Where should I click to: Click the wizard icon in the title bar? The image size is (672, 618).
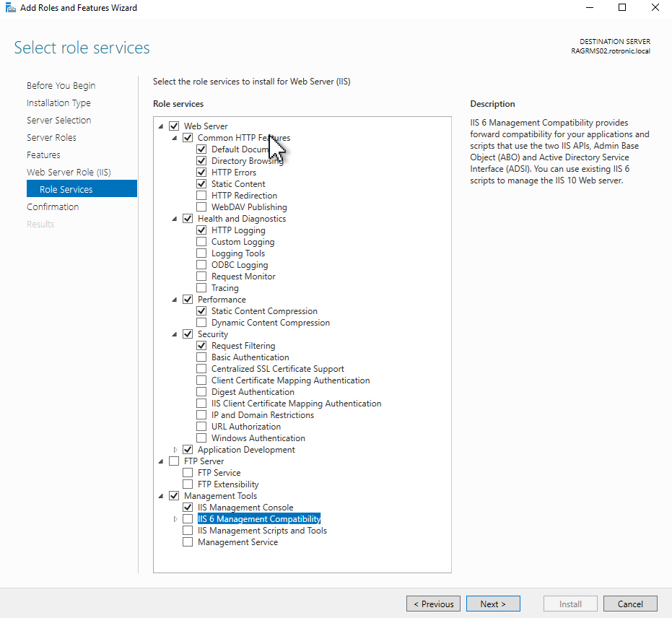(10, 8)
